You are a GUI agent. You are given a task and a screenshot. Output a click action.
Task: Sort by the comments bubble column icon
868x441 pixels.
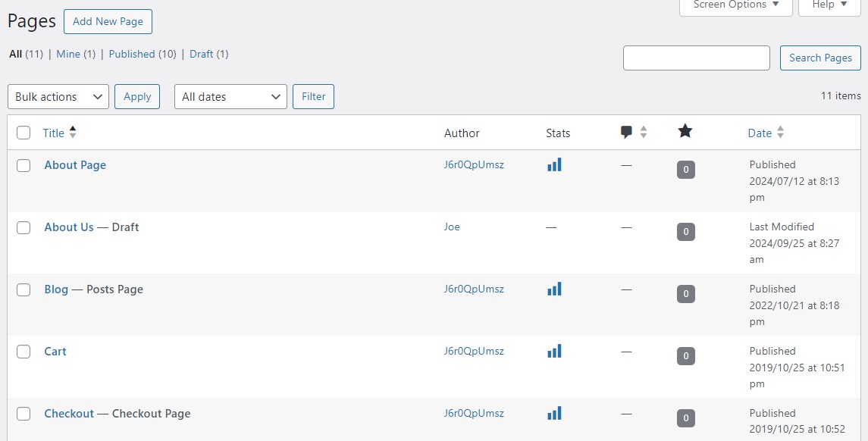(627, 133)
